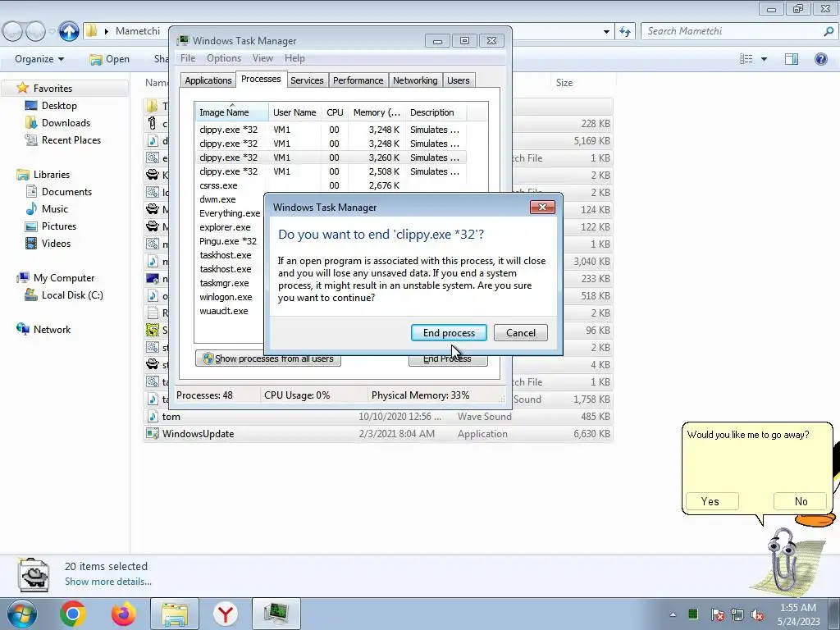This screenshot has width=840, height=630.
Task: Open Task Manager View menu
Action: coord(262,58)
